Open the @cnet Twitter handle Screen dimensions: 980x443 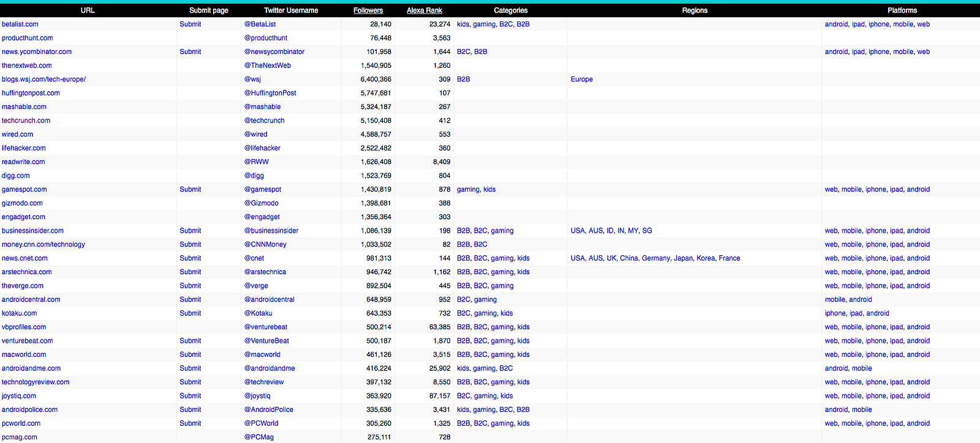pyautogui.click(x=254, y=258)
